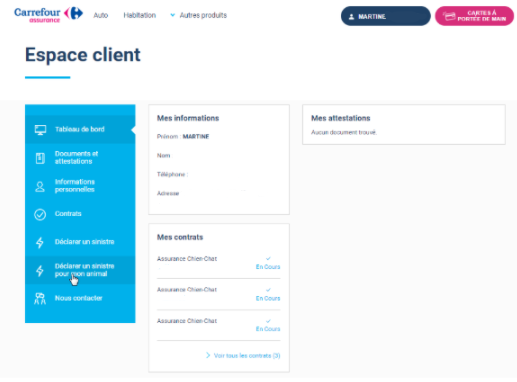Click the lightning icon beside the animal sinistre entry
The height and width of the screenshot is (382, 517).
[x=40, y=270]
